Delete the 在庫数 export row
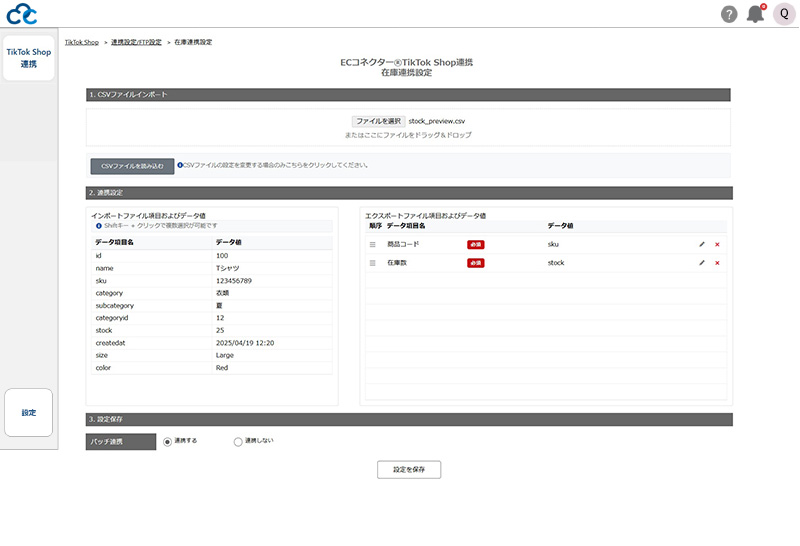This screenshot has height=546, width=800. [x=717, y=263]
